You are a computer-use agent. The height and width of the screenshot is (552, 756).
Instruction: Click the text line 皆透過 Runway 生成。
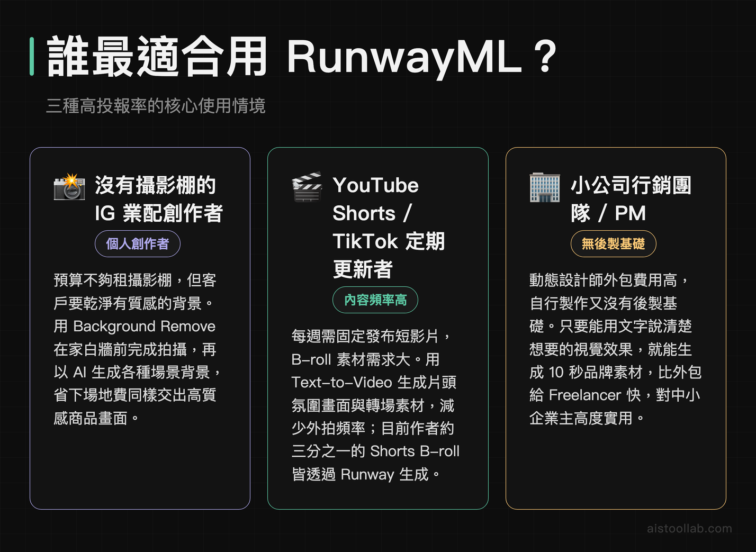coord(366,474)
